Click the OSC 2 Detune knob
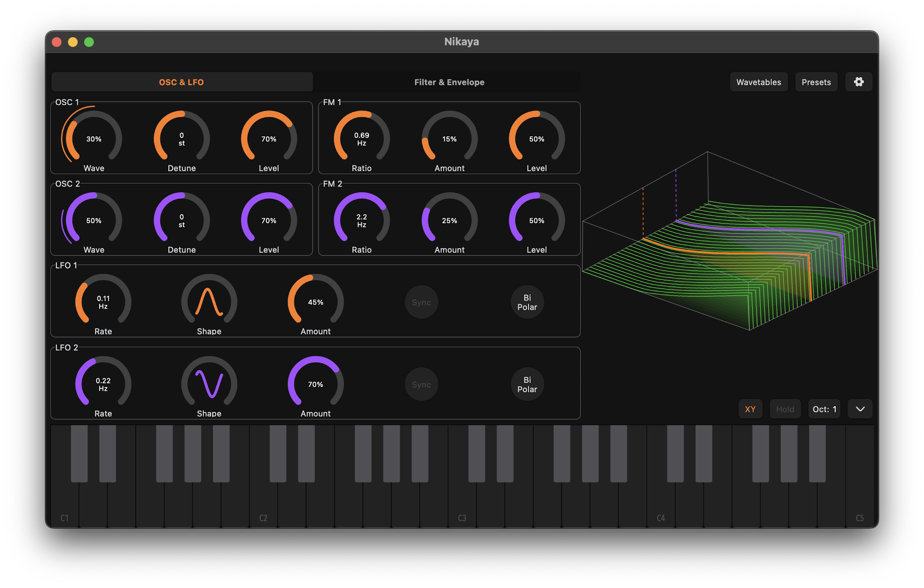 [x=182, y=221]
